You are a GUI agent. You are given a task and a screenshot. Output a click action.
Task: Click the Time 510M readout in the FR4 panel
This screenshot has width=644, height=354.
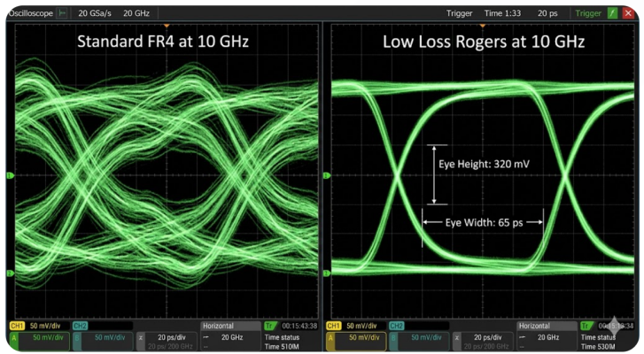click(x=282, y=347)
